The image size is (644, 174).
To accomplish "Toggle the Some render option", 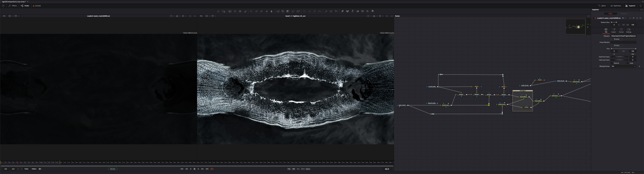I will point(308,169).
